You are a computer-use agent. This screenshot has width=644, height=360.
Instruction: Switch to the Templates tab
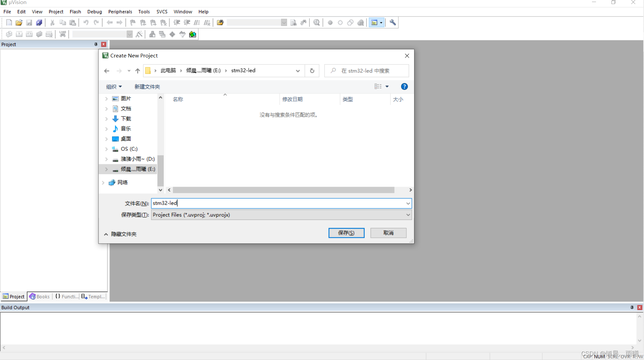click(93, 297)
